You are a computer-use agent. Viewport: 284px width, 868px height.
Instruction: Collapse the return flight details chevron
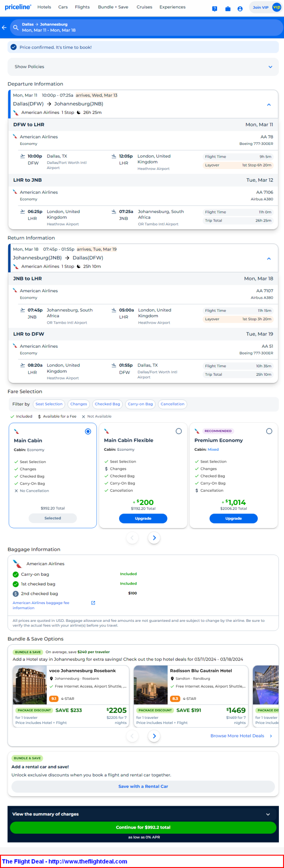(x=269, y=258)
